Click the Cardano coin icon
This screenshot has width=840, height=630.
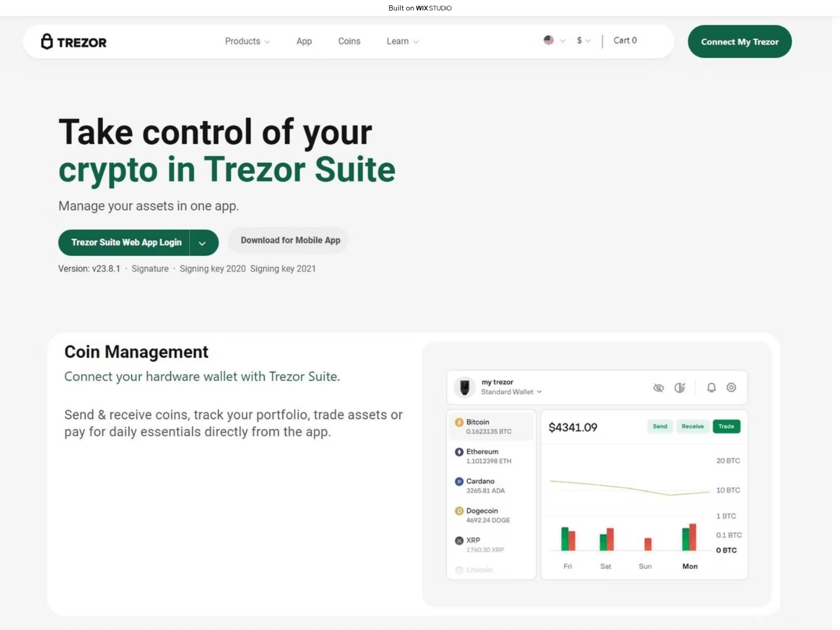coord(459,481)
